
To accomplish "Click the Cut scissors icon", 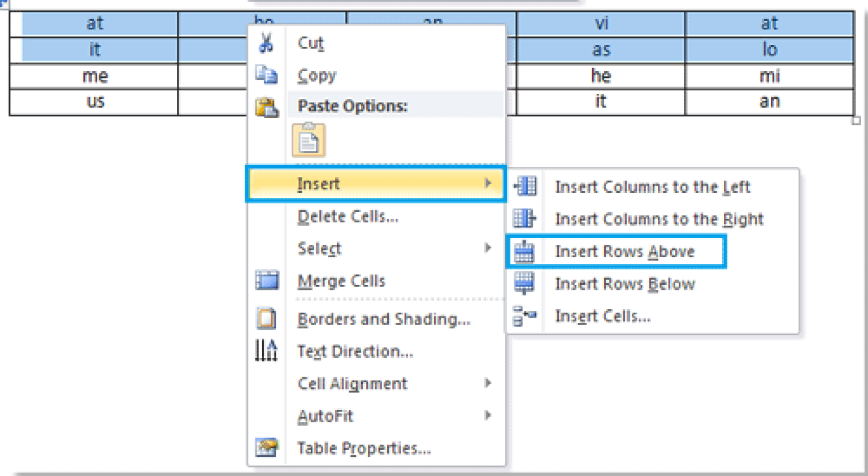I will 266,42.
